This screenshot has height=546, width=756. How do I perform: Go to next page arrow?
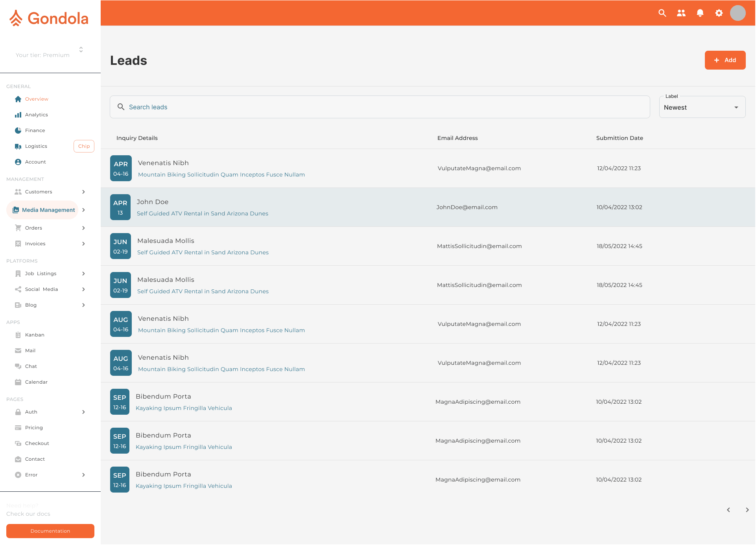click(747, 510)
